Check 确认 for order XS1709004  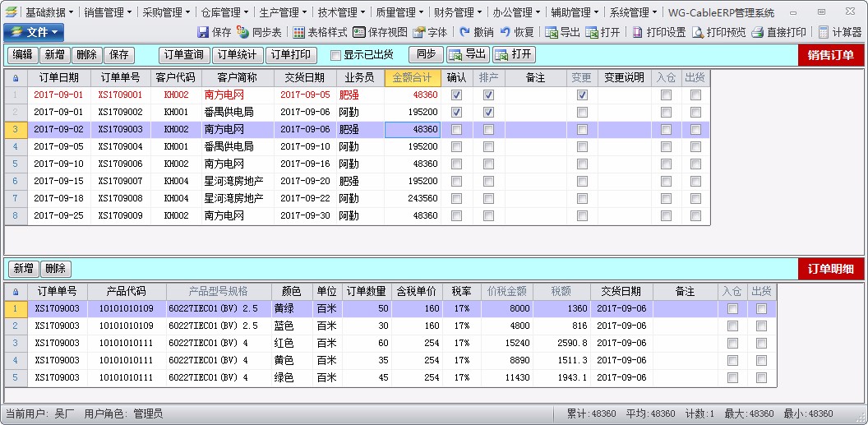point(457,146)
